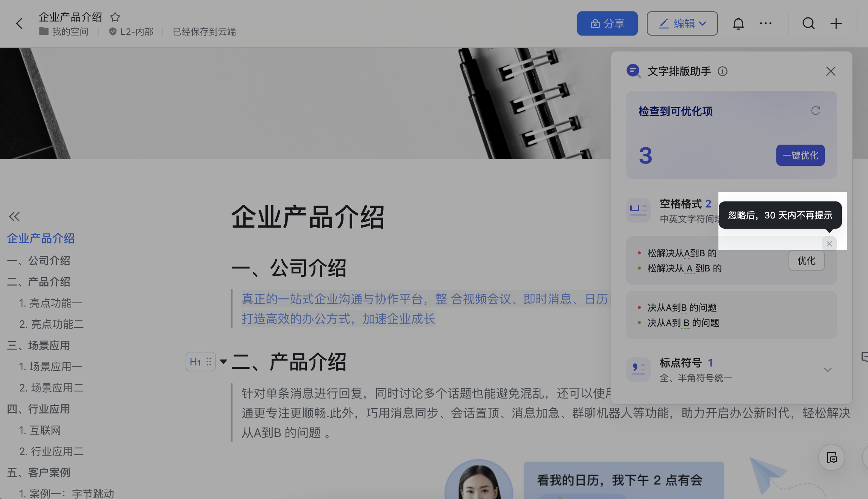Click 优化 for the first suggestion
Viewport: 868px width, 499px height.
806,260
